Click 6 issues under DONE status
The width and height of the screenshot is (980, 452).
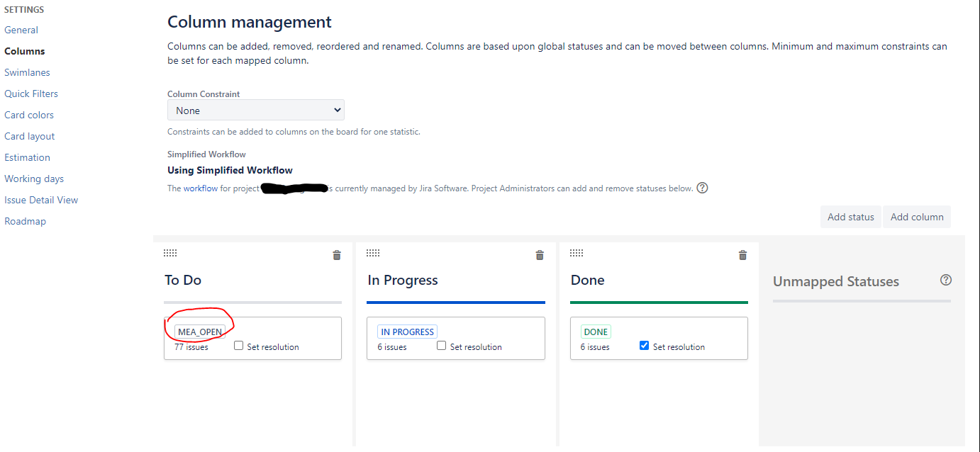click(595, 347)
